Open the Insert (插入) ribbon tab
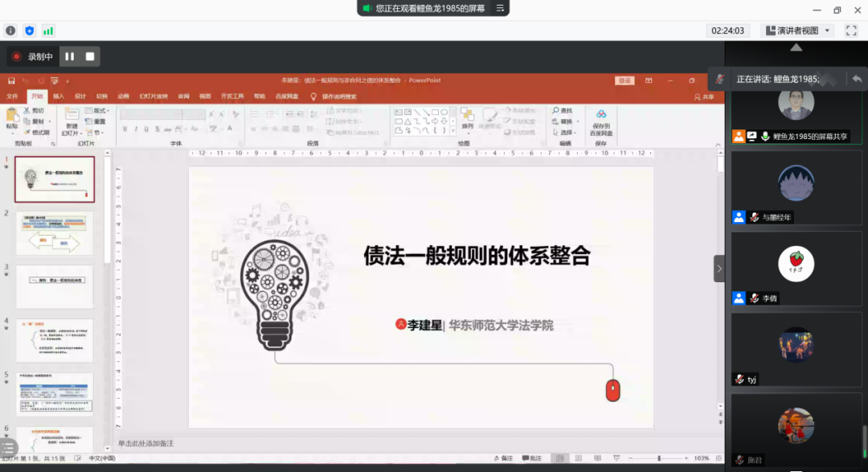This screenshot has height=472, width=868. [x=59, y=96]
